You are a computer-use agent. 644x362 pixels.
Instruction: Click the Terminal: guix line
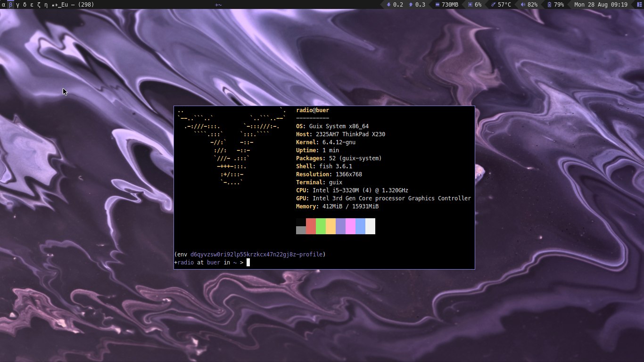click(319, 182)
